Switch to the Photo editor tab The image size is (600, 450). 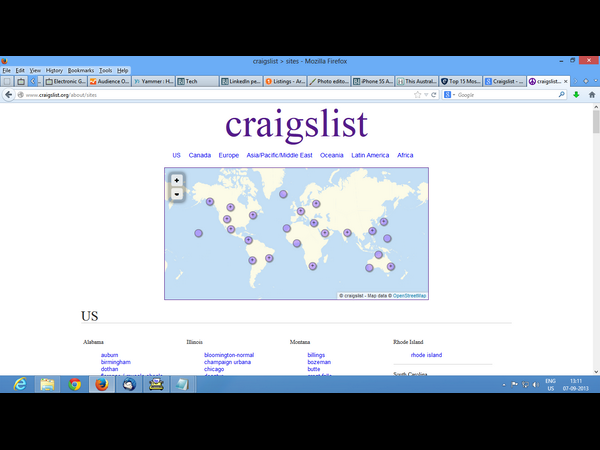(329, 81)
